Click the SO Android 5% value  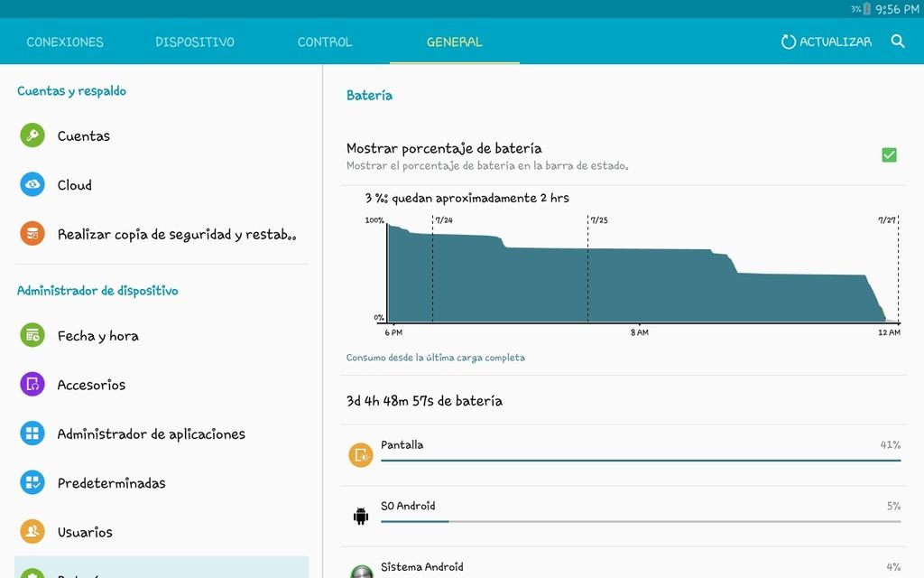pyautogui.click(x=893, y=506)
